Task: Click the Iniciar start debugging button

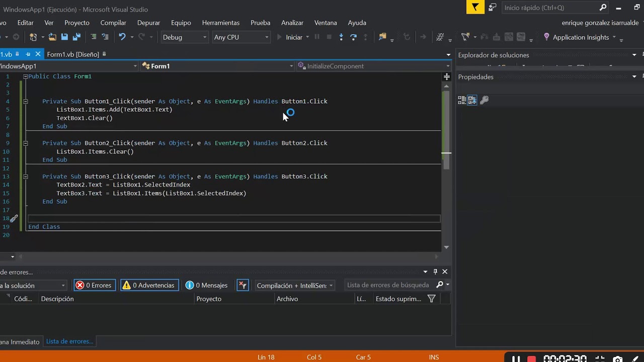Action: point(290,37)
